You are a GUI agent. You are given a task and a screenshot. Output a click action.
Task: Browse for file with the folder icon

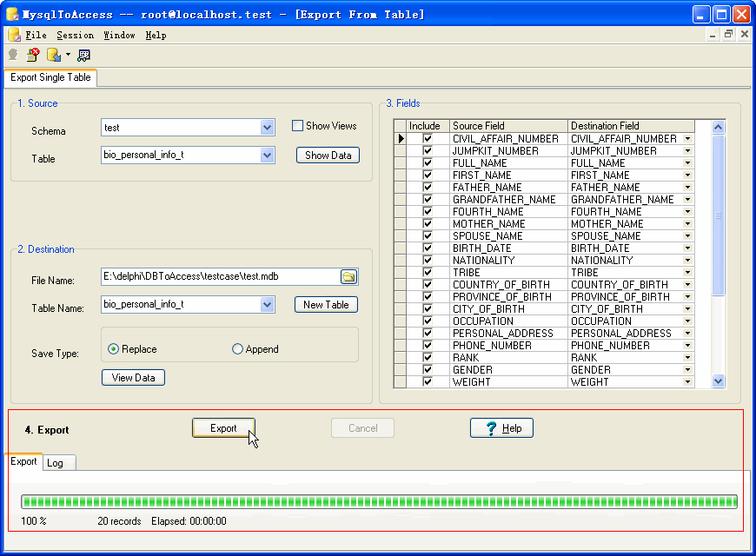pos(348,277)
